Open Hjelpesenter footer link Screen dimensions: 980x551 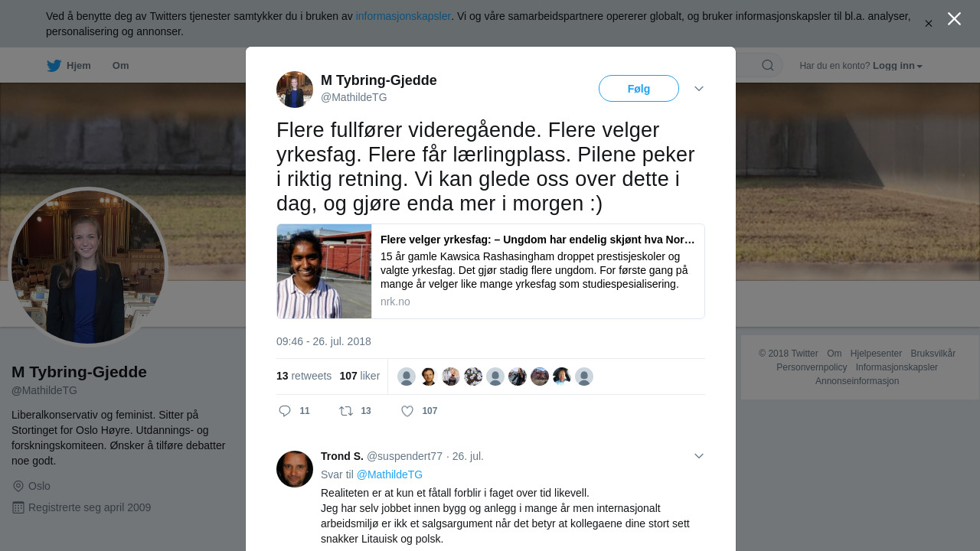[x=876, y=354]
